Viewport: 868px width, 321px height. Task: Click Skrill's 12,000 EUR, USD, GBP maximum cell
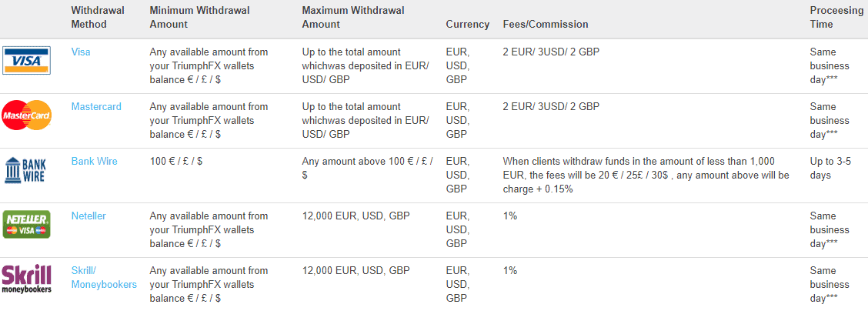click(x=356, y=271)
